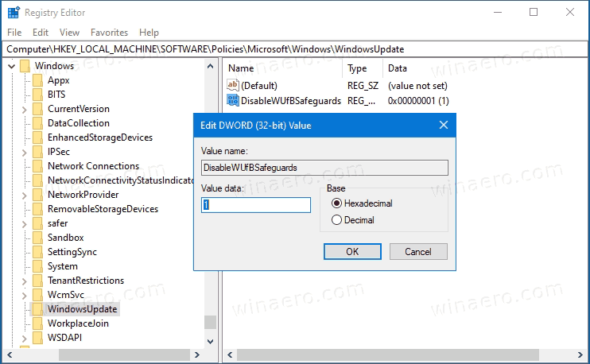Viewport: 590px width, 364px height.
Task: Select the (Default) string value icon
Action: pyautogui.click(x=232, y=85)
